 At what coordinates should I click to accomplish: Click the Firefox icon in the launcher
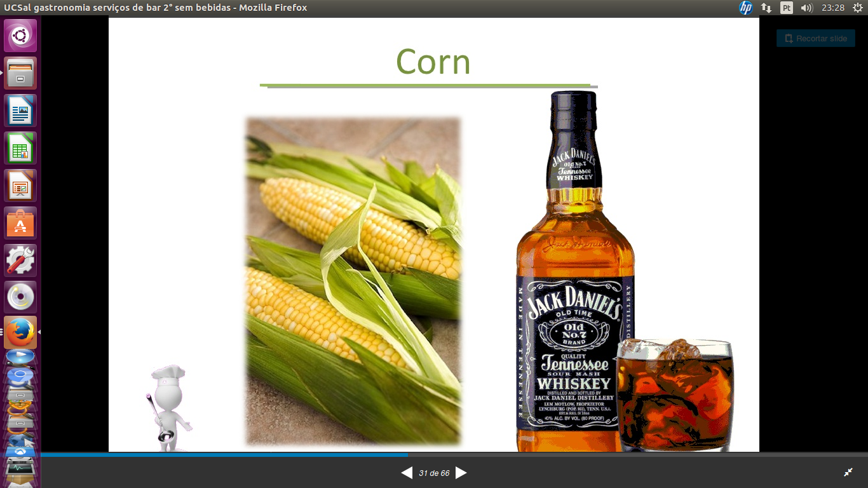pos(20,332)
